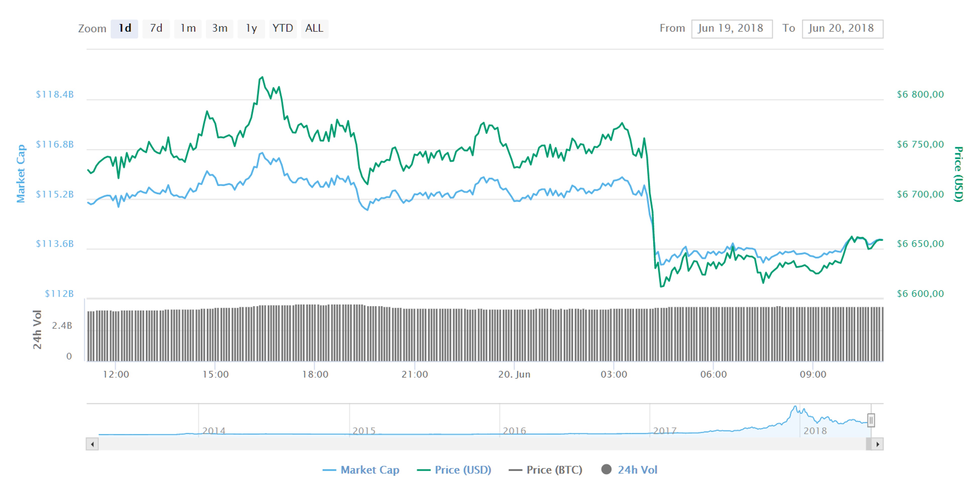Edit the To date field
The image size is (980, 482).
coord(842,29)
